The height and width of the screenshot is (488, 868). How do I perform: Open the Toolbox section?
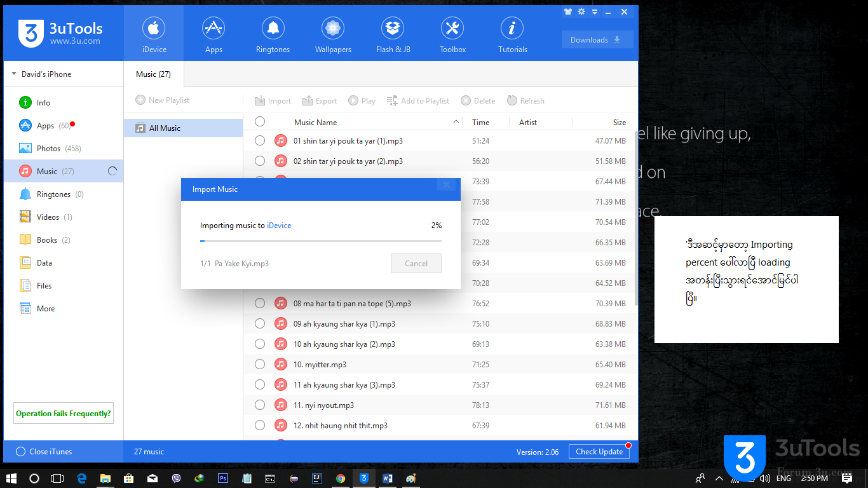452,34
